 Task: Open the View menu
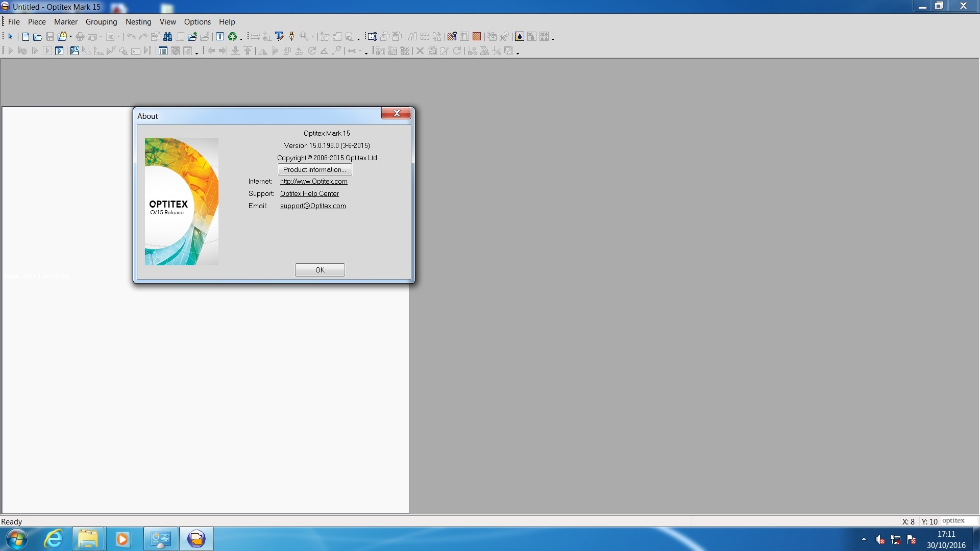point(167,22)
